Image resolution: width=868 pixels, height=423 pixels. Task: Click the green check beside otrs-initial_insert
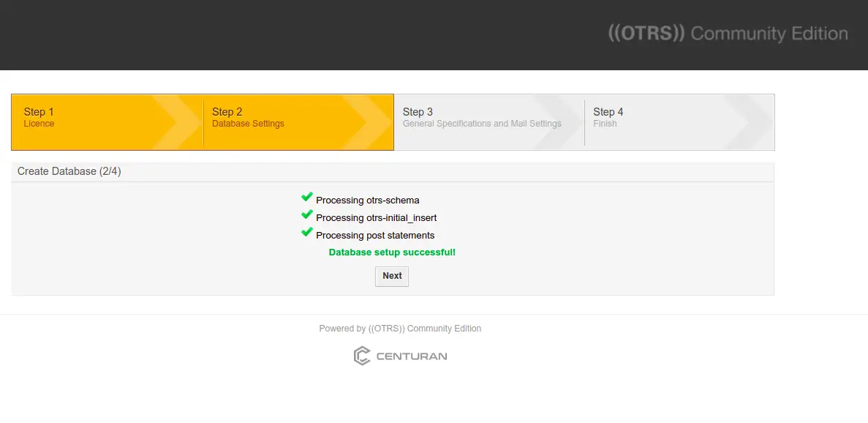tap(307, 215)
